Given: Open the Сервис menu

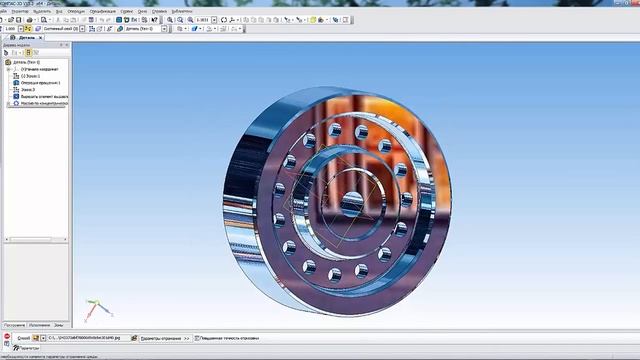Looking at the screenshot, I should coord(127,11).
